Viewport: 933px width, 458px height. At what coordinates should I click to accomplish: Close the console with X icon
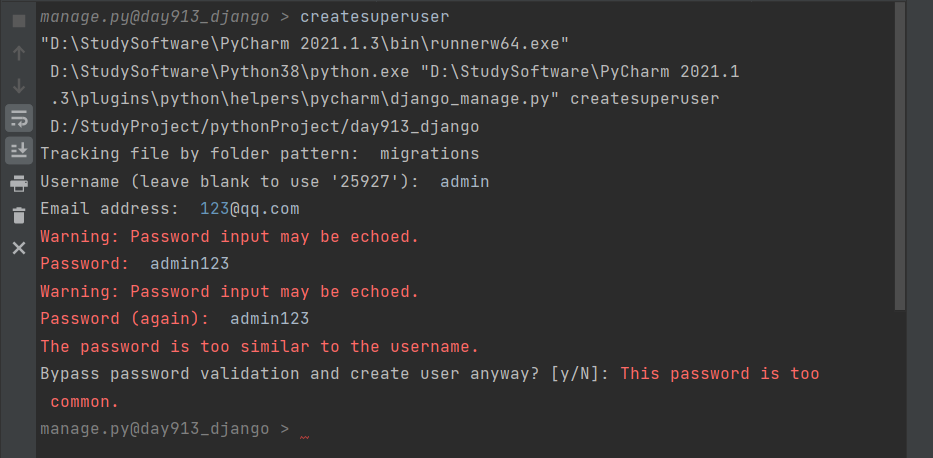click(x=18, y=247)
